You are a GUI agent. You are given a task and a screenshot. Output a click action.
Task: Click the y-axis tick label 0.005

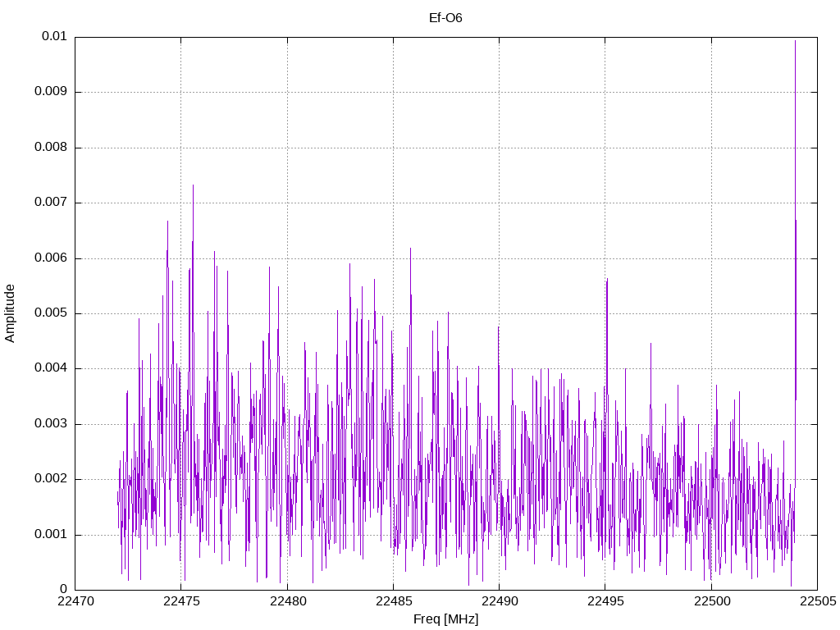click(x=51, y=313)
